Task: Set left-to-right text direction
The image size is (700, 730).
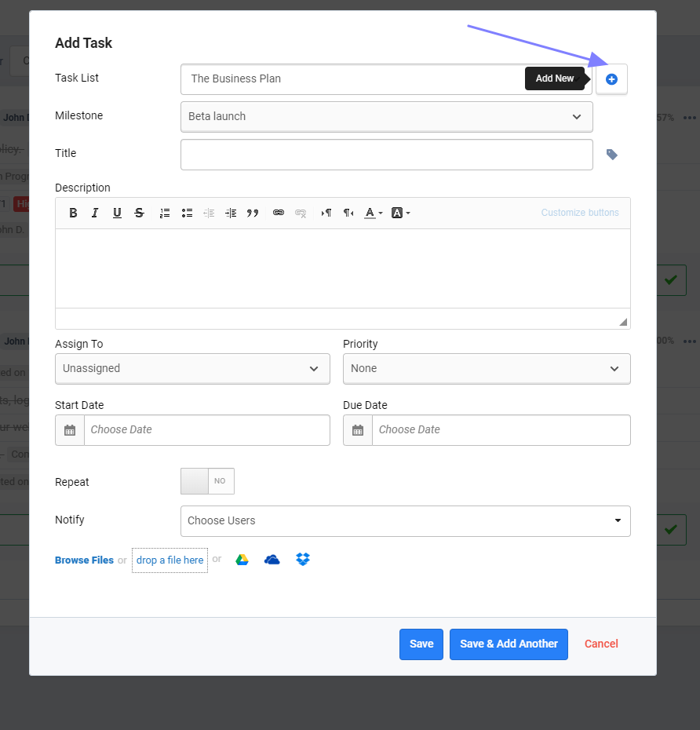Action: (x=326, y=214)
